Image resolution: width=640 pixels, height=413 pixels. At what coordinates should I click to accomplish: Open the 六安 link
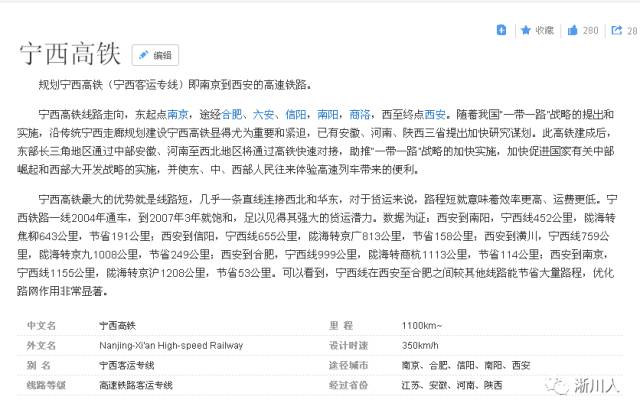263,114
